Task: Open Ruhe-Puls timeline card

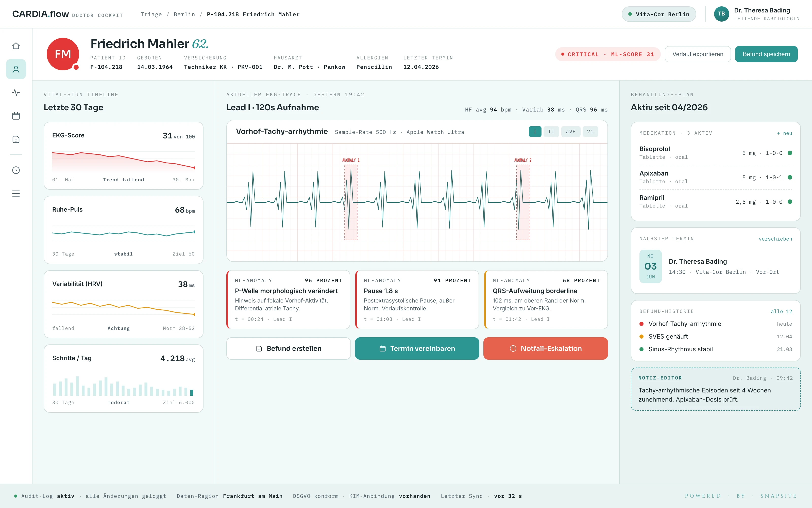Action: 124,230
